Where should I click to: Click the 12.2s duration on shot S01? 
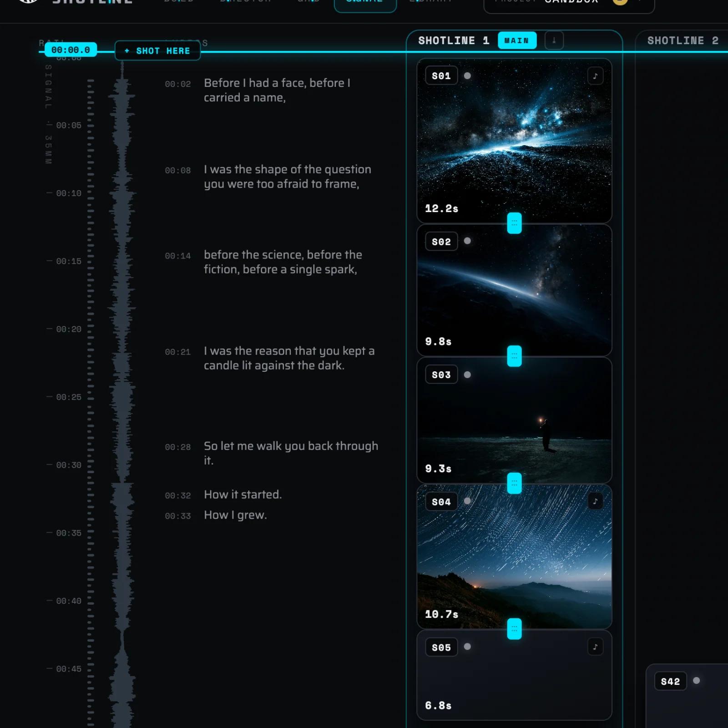[x=441, y=208]
